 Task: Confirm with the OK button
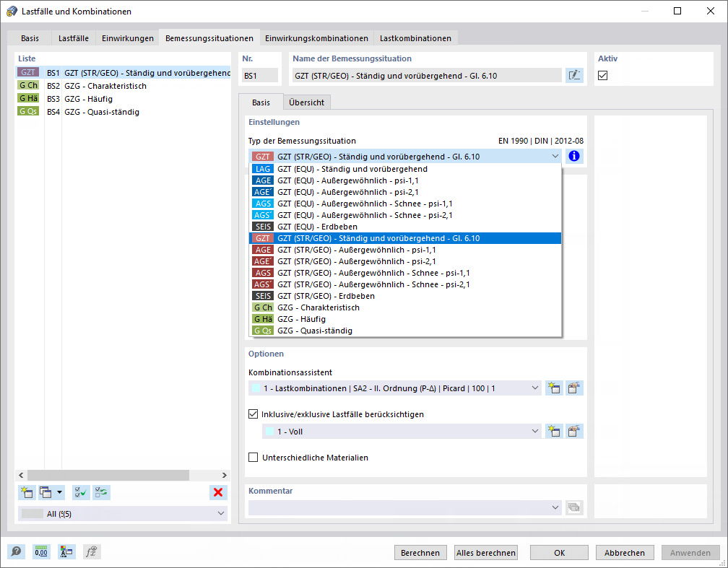(x=560, y=553)
